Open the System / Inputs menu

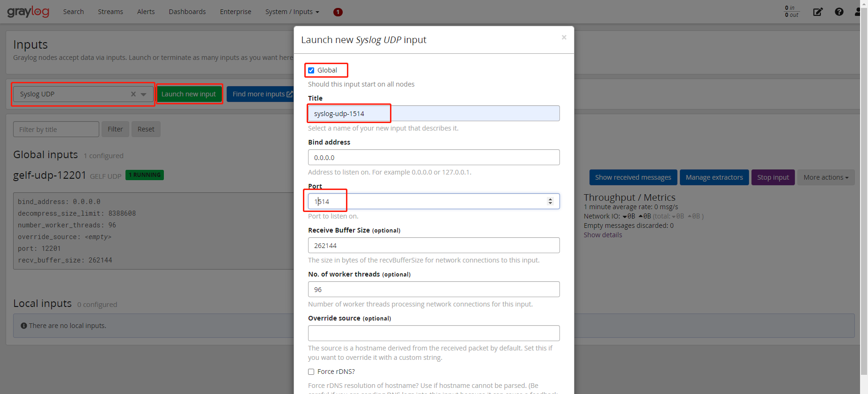click(x=292, y=12)
